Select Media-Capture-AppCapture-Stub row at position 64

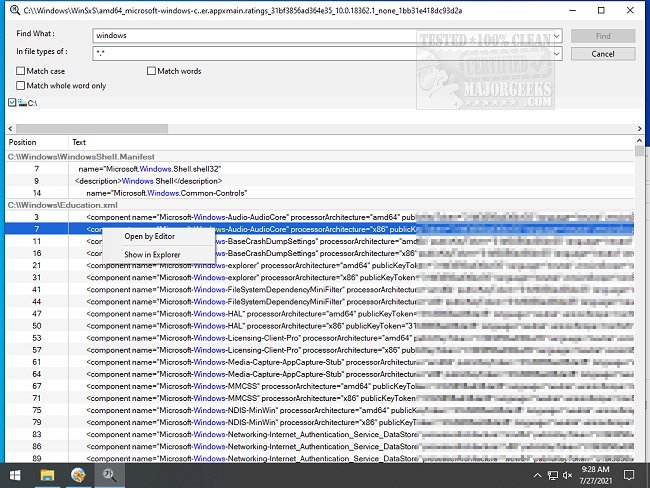coord(320,374)
